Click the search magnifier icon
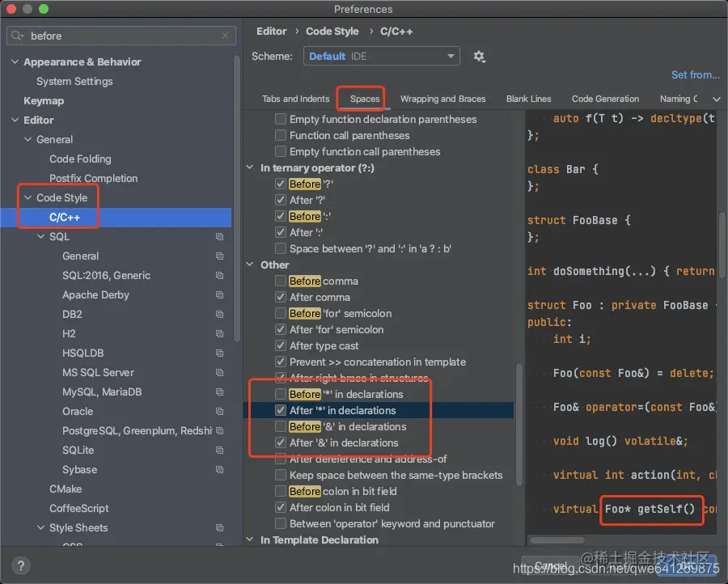728x584 pixels. [x=17, y=36]
